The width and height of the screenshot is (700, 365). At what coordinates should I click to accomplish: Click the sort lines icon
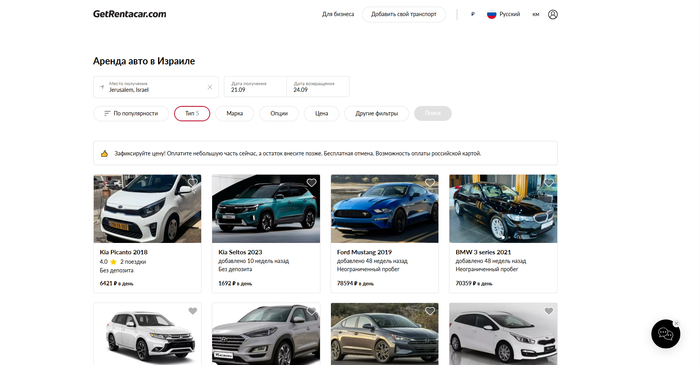tap(107, 113)
